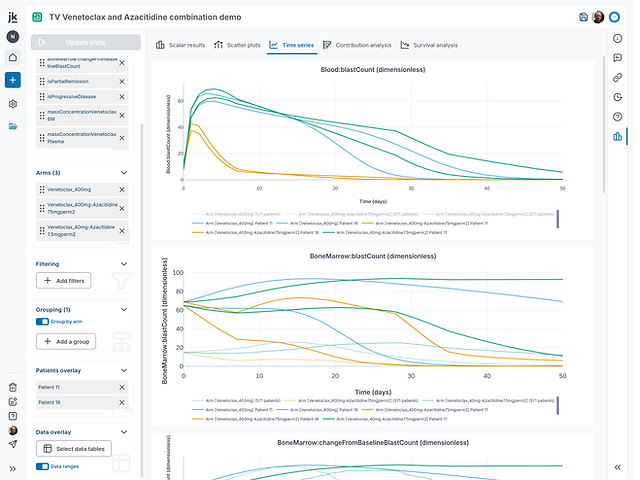Click the N avatar circle in the sidebar
Image resolution: width=640 pixels, height=480 pixels.
pos(13,37)
